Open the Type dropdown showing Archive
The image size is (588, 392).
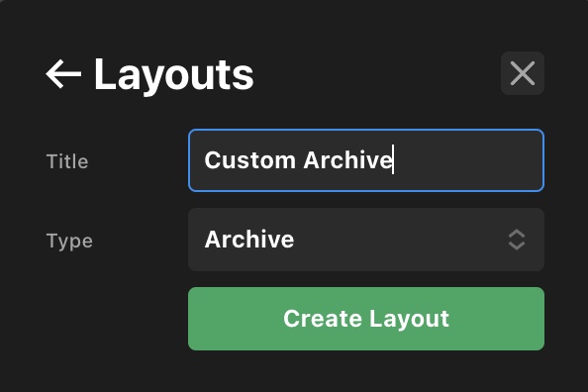[366, 240]
